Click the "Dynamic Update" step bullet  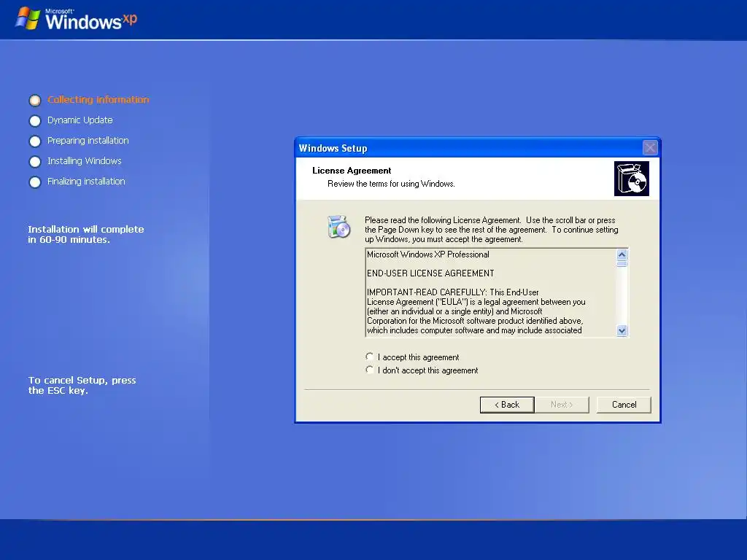point(35,121)
